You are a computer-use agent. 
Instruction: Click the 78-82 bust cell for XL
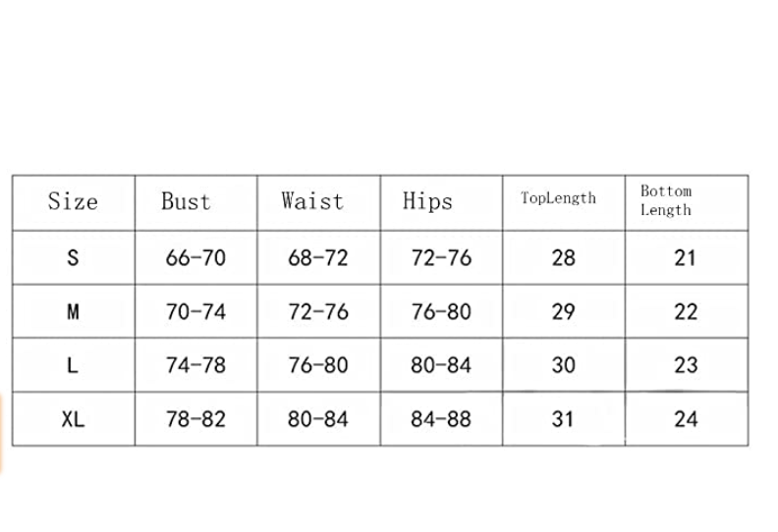[x=195, y=419]
